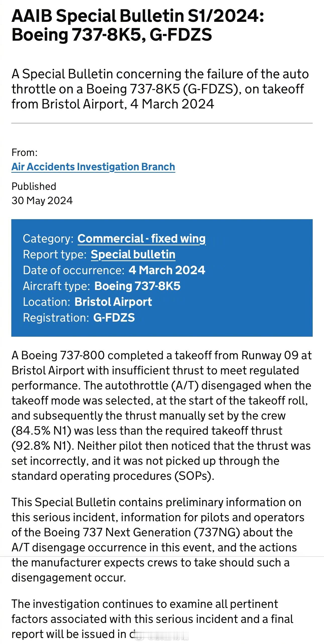Click the 'Report type:' label

coord(55,255)
